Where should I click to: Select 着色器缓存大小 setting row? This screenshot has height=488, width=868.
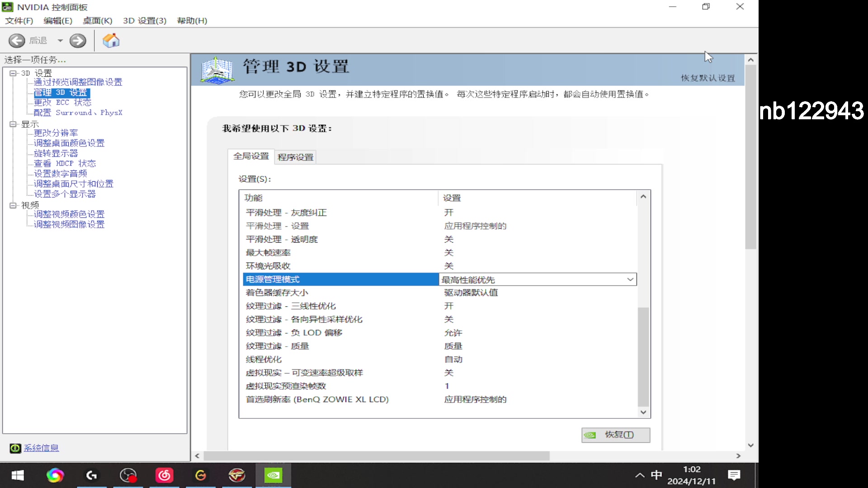(x=439, y=293)
